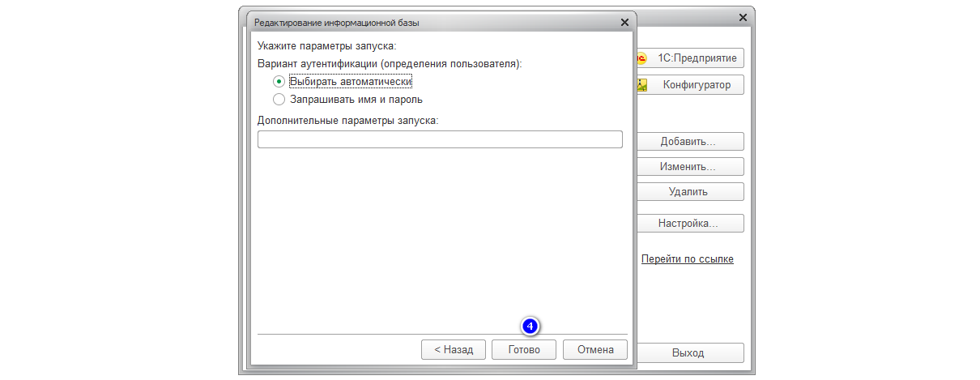Screen dimensions: 980x380
Task: Open the Добавить... dialog
Action: [689, 142]
